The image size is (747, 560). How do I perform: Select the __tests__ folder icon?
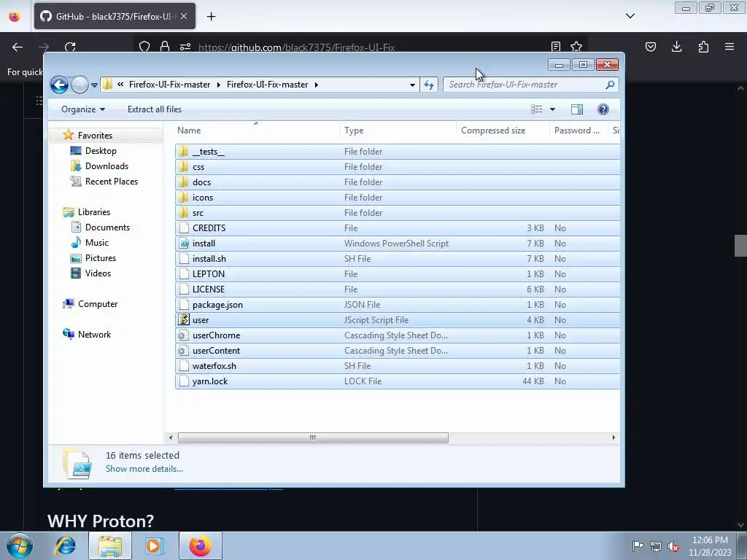[x=183, y=152]
